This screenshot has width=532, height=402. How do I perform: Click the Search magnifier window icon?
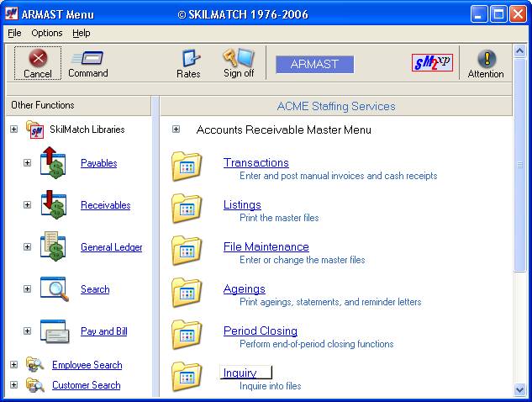point(55,288)
